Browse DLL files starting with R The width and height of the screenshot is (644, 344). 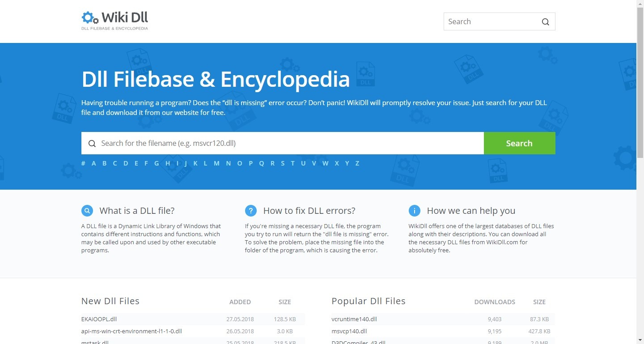(x=273, y=163)
